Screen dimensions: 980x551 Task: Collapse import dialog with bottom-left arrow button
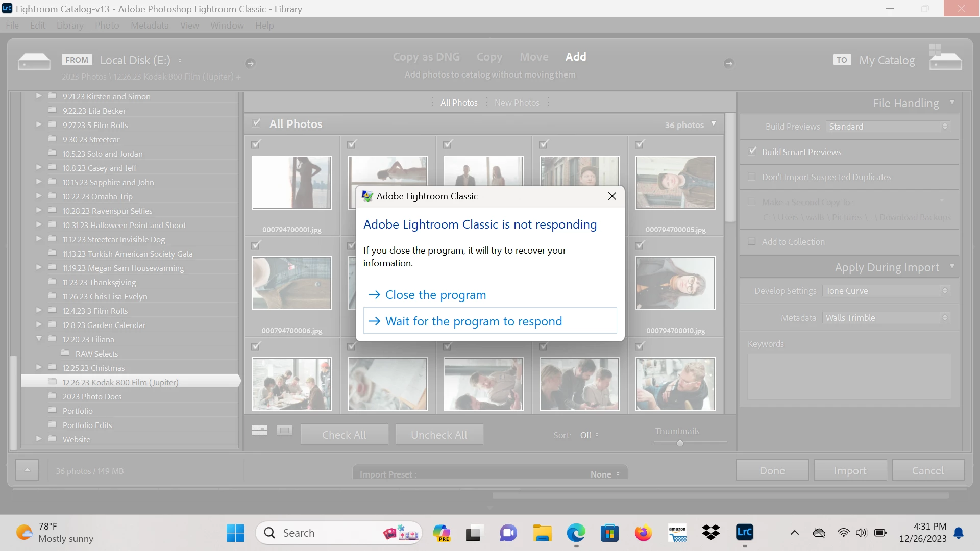(27, 470)
